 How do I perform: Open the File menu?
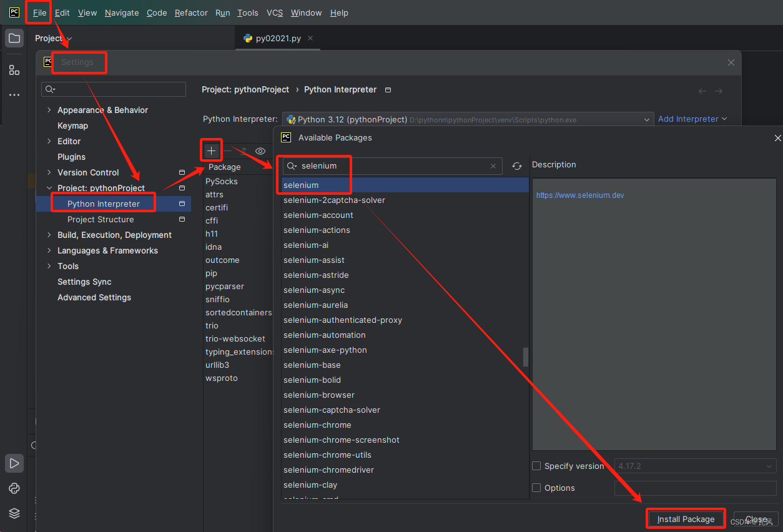(40, 12)
